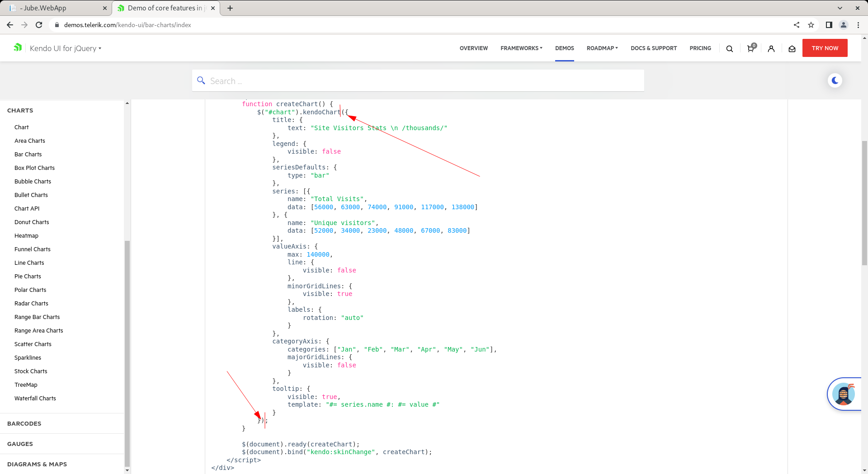868x474 pixels.
Task: Open the Chart API demo
Action: (x=27, y=208)
